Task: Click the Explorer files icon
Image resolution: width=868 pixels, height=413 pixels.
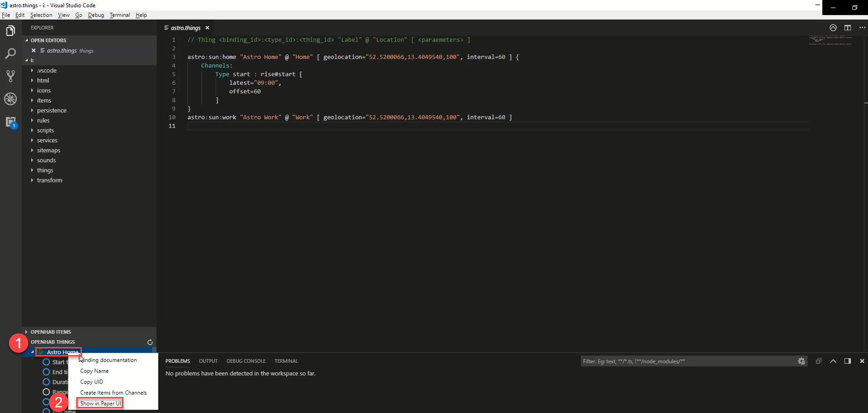Action: pos(10,31)
